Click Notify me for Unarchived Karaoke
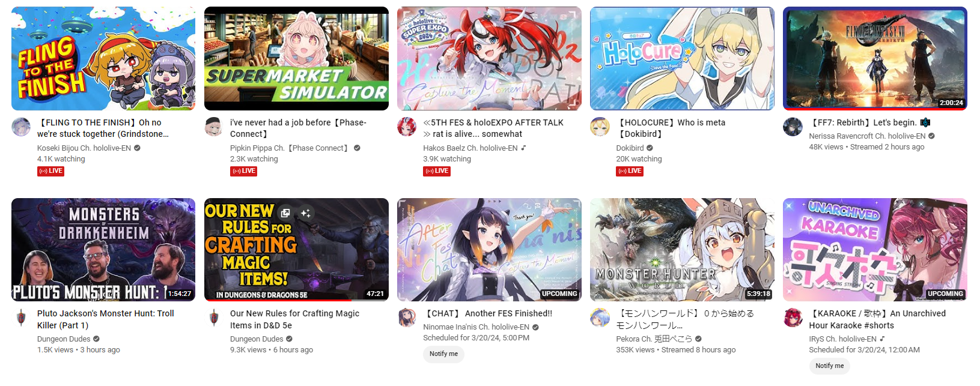This screenshot has height=386, width=980. click(829, 366)
